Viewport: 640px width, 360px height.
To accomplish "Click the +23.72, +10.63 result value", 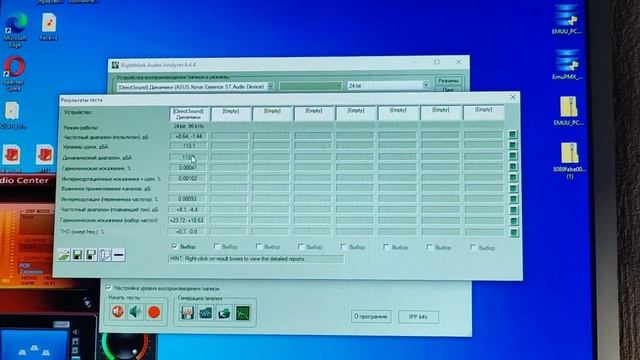I will coord(187,220).
